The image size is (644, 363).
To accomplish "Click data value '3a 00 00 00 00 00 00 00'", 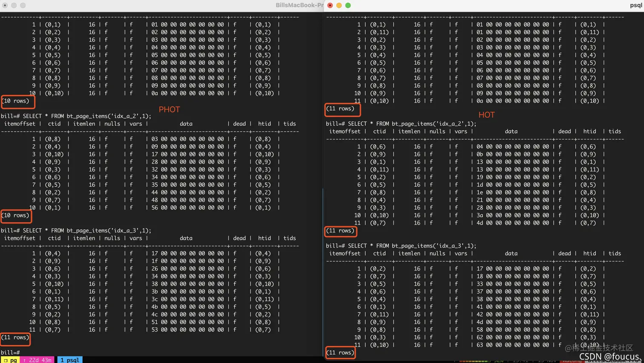I will [513, 215].
